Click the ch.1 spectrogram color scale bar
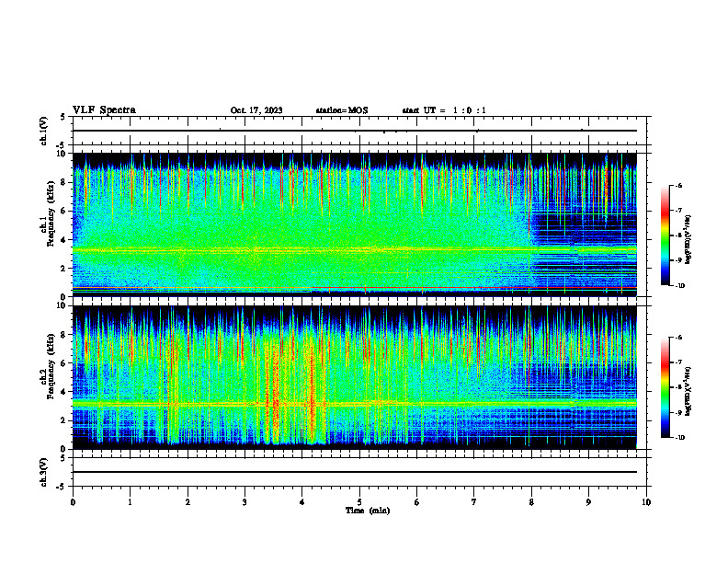This screenshot has height=563, width=728. pyautogui.click(x=665, y=236)
